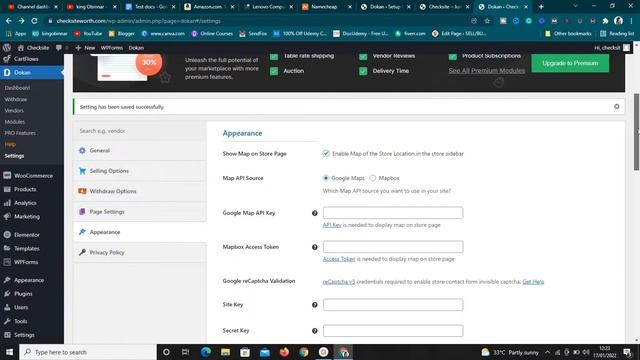Open the WordPress logo menu
The image size is (640, 360).
[7, 47]
